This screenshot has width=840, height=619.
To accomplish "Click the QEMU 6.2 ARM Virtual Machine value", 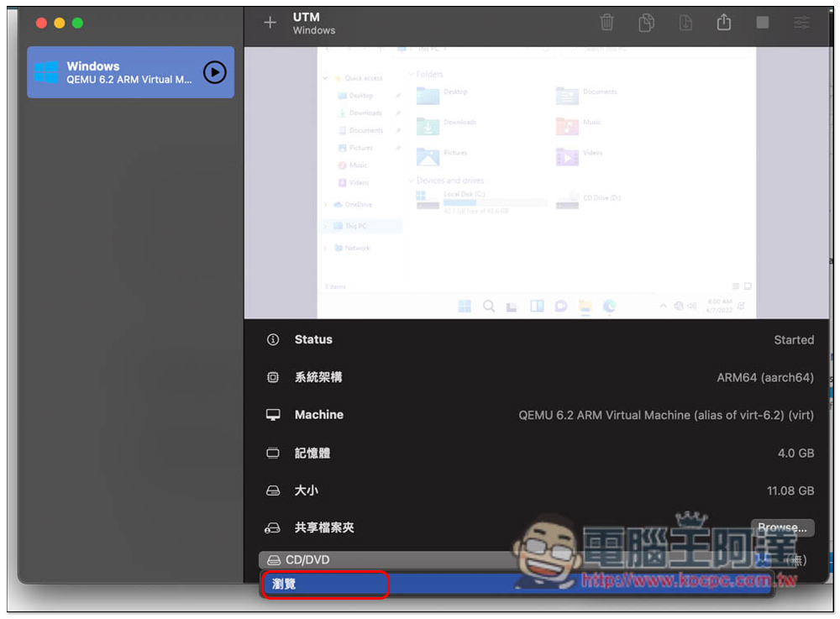I will (x=666, y=415).
